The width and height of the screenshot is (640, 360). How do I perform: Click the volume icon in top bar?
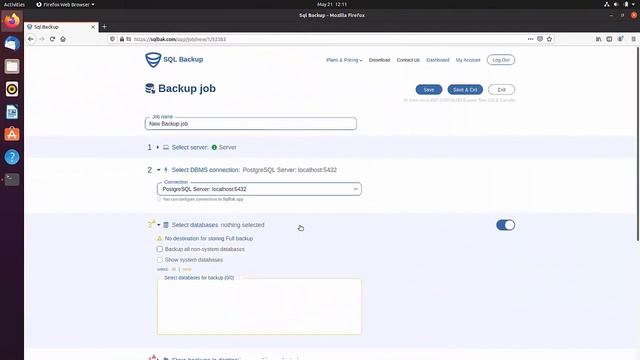pos(616,4)
